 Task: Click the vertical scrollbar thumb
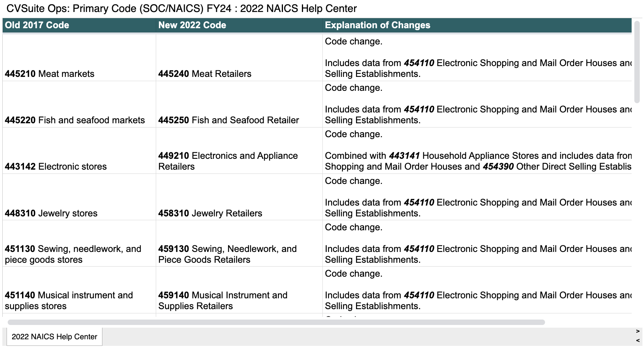coord(637,62)
